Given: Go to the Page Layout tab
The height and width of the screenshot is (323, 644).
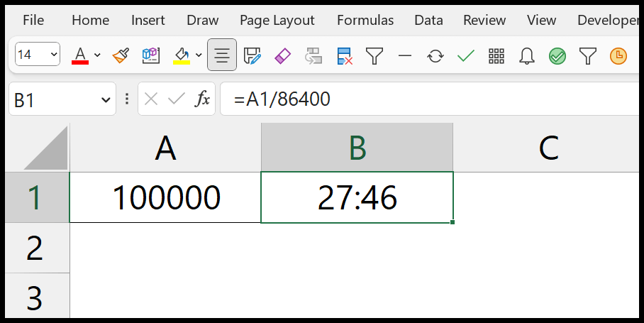Looking at the screenshot, I should pyautogui.click(x=277, y=20).
